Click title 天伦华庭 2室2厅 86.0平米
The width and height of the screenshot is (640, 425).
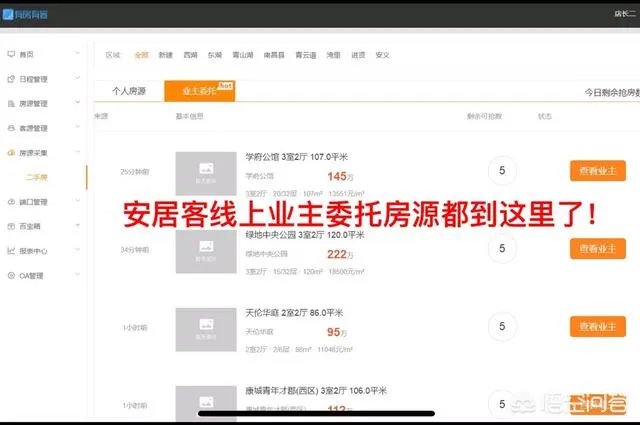coord(294,313)
